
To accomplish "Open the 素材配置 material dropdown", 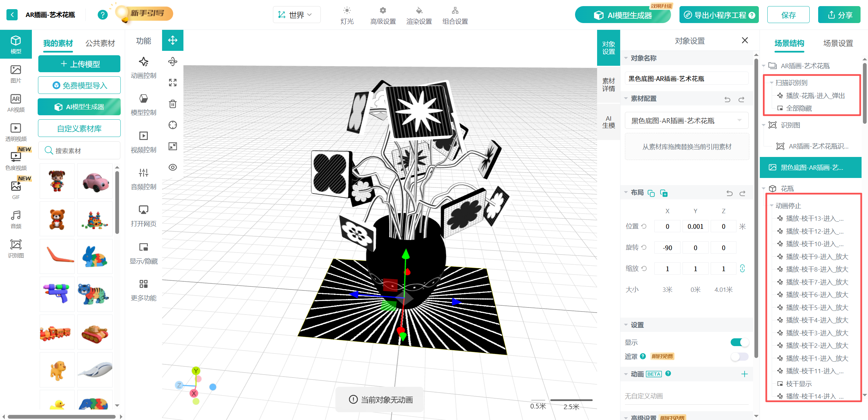I will click(x=686, y=121).
